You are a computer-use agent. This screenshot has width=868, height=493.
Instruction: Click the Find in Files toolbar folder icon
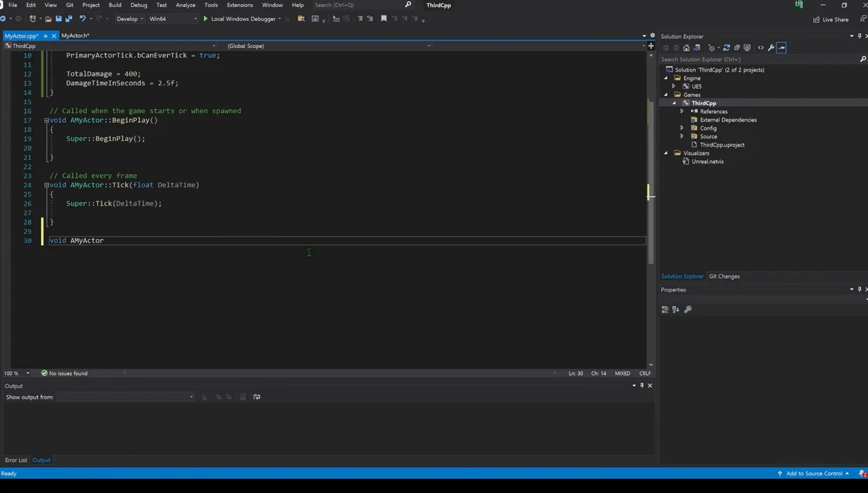[x=301, y=19]
